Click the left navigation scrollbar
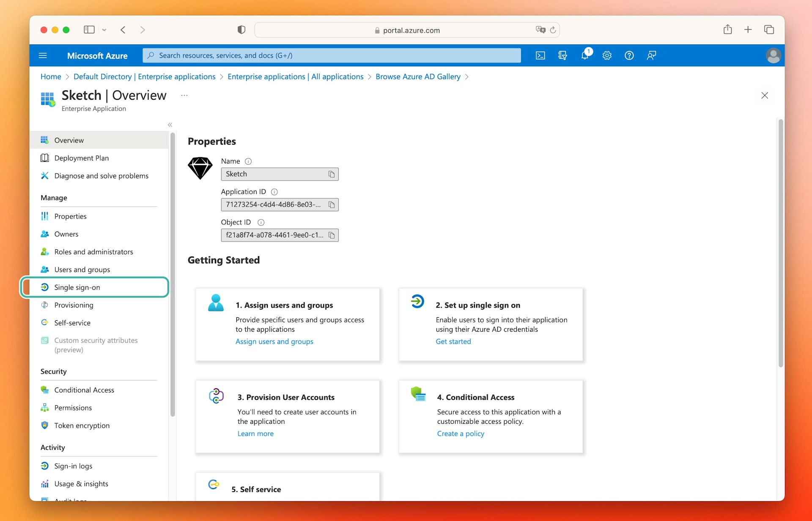Image resolution: width=812 pixels, height=521 pixels. 172,275
